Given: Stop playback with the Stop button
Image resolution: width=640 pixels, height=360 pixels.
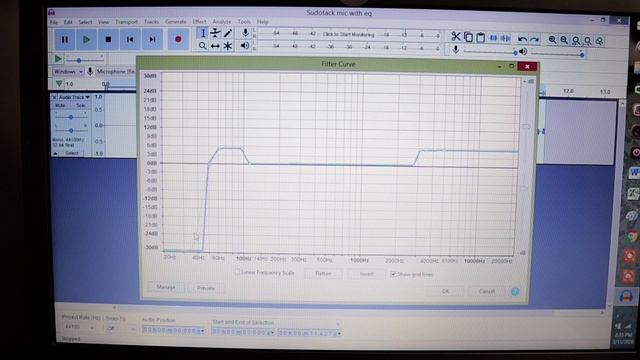Looking at the screenshot, I should 108,40.
